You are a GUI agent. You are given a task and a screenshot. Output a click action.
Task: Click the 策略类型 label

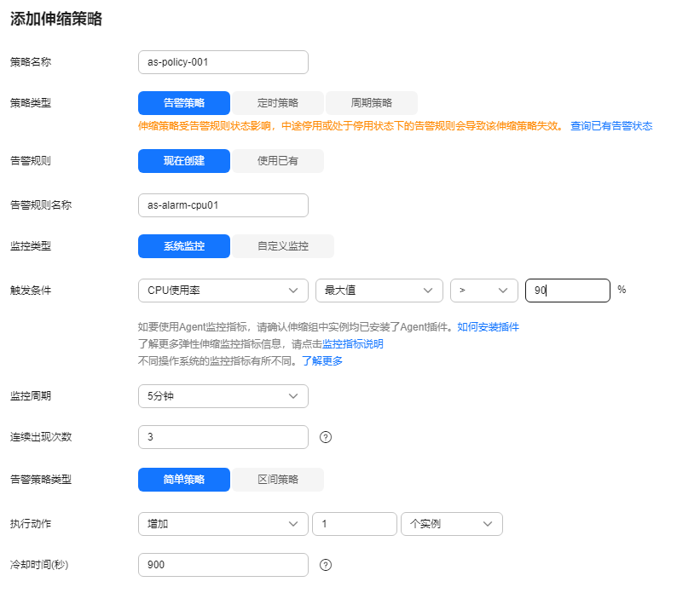point(31,103)
